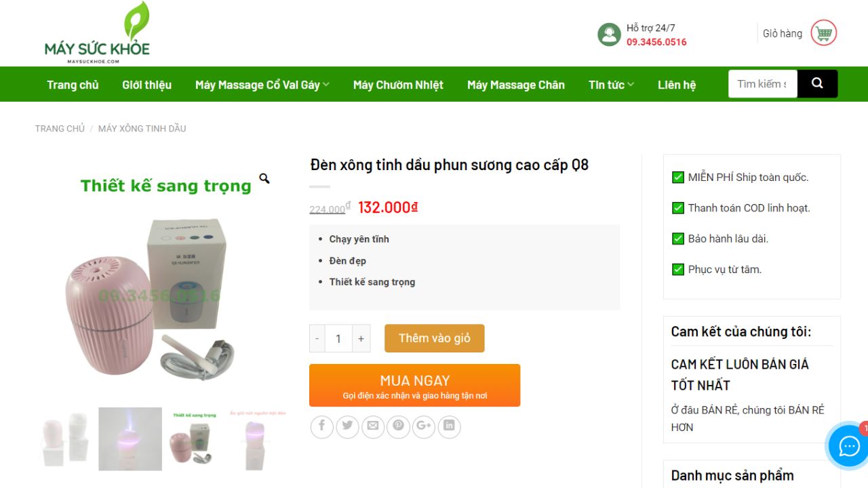The image size is (868, 488).
Task: Share product on Facebook
Action: [x=322, y=426]
